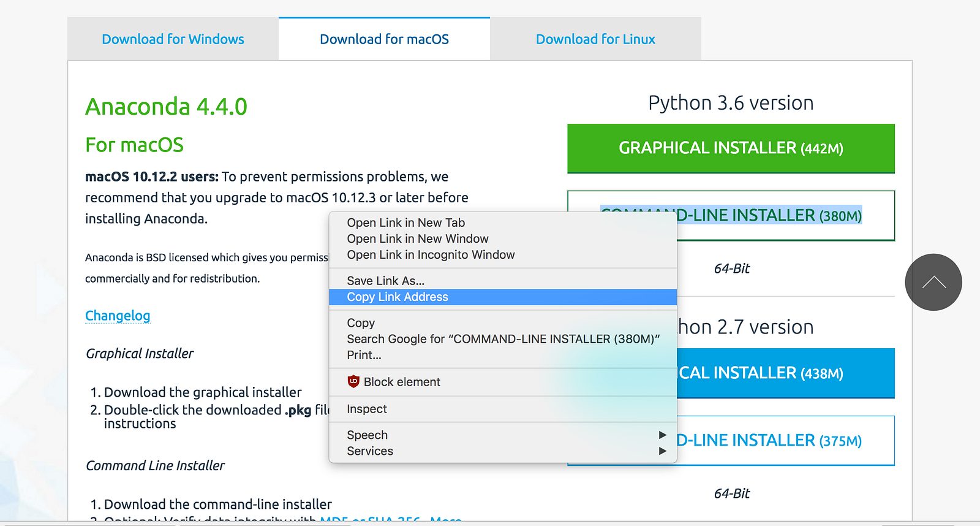980x526 pixels.
Task: Click Inspect in the context menu
Action: coord(366,409)
